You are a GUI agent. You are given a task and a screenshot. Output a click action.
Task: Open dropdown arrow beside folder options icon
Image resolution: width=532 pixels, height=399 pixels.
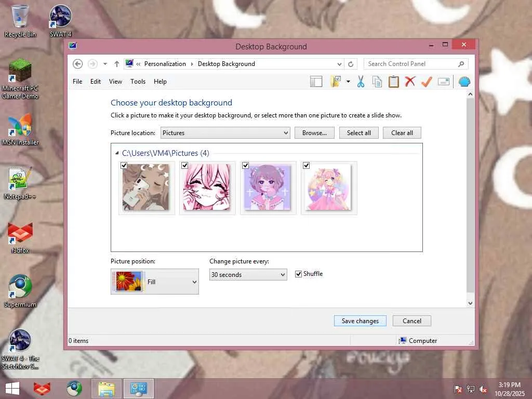tap(348, 82)
